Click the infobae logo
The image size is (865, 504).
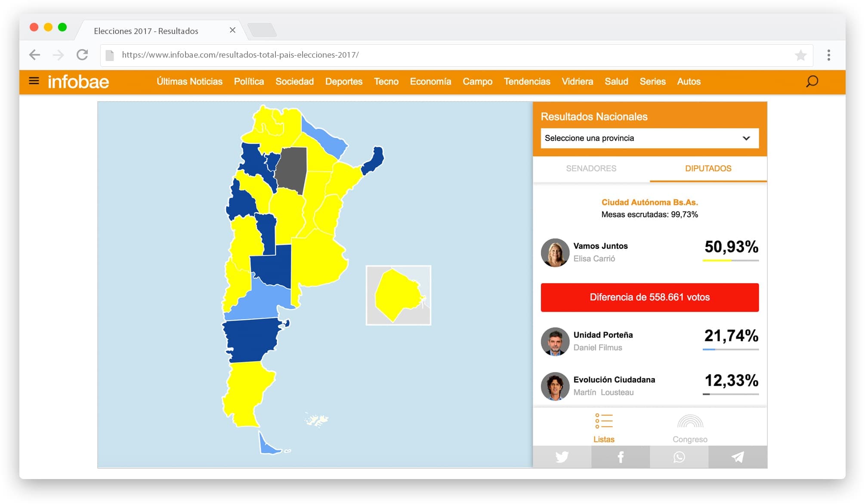click(78, 82)
